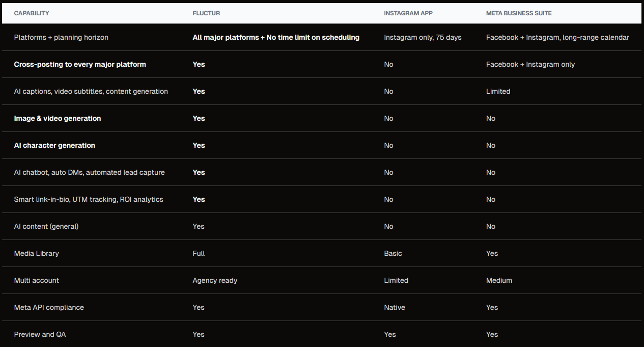Select Fluctur 'Yes' for Meta API compliance
The width and height of the screenshot is (644, 347).
click(199, 307)
